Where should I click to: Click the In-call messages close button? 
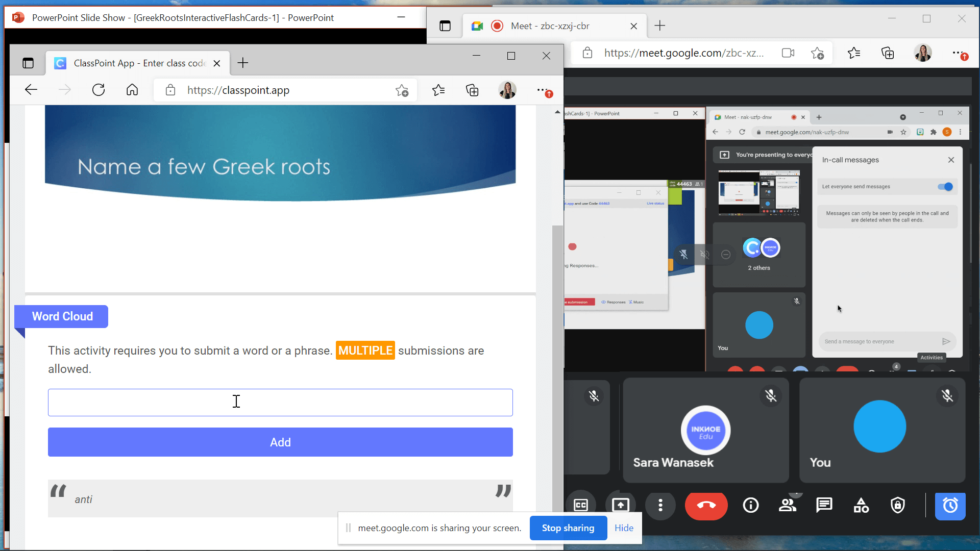tap(951, 160)
